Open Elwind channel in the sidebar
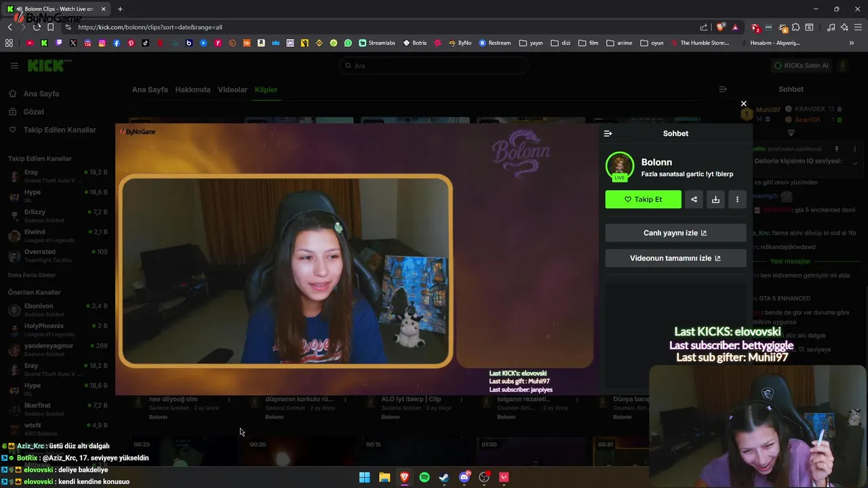 pos(58,236)
